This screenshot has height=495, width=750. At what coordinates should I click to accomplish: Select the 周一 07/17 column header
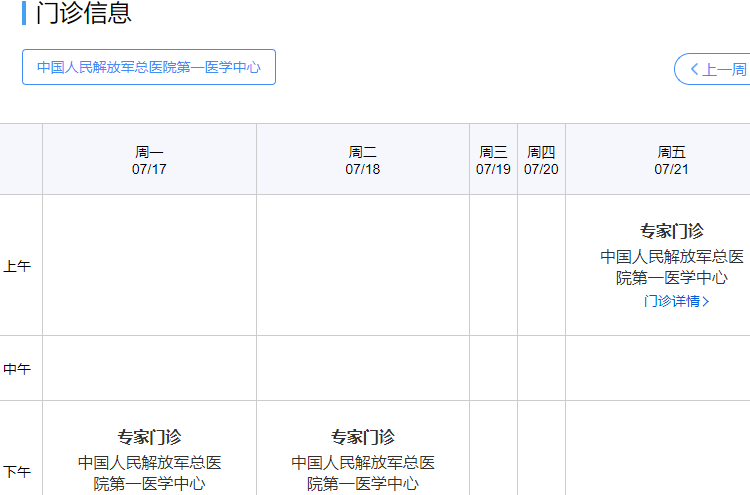[149, 160]
